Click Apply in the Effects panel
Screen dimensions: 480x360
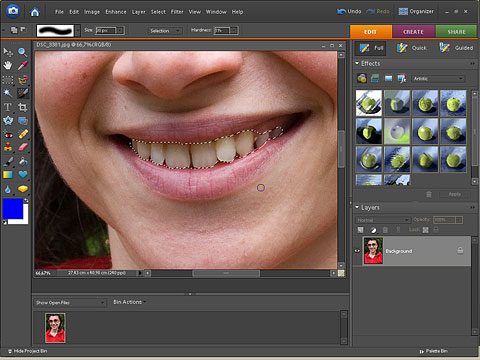(454, 194)
